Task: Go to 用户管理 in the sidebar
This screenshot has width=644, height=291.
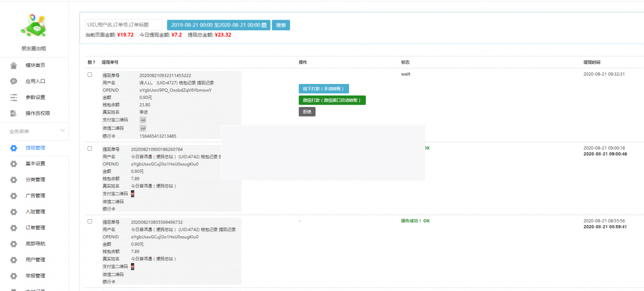Action: pyautogui.click(x=35, y=260)
